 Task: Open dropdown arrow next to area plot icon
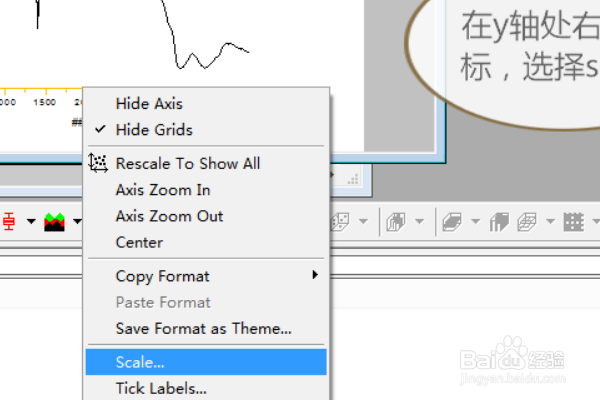(77, 221)
